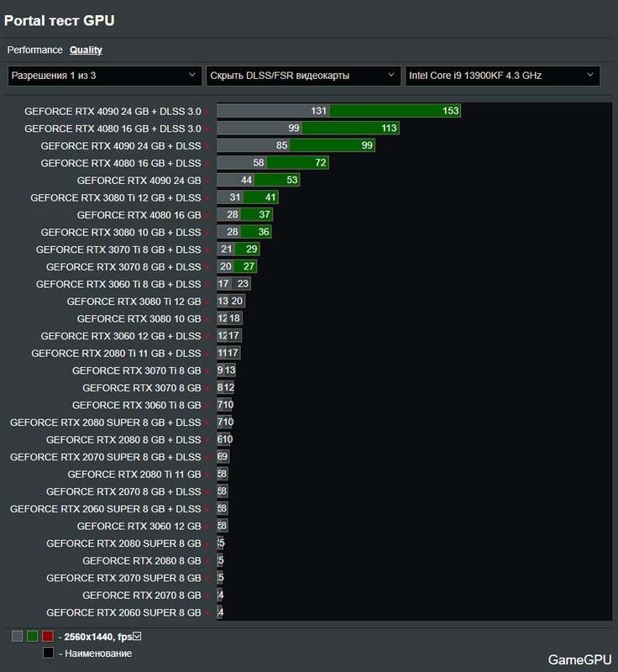Remove RTX 3070 8 GB + DLSS row
618x672 pixels.
(x=207, y=267)
